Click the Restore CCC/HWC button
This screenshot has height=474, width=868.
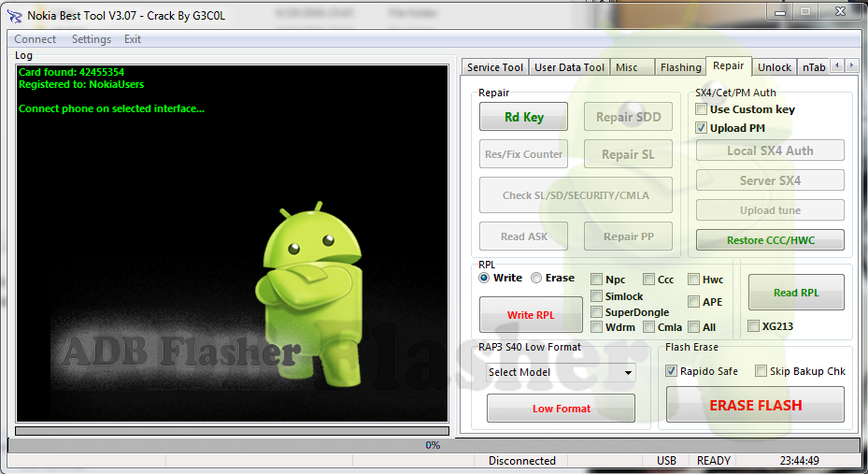pyautogui.click(x=770, y=240)
